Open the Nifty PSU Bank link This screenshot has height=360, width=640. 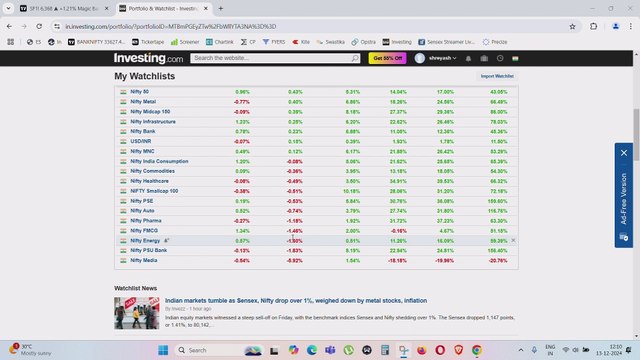pos(149,250)
